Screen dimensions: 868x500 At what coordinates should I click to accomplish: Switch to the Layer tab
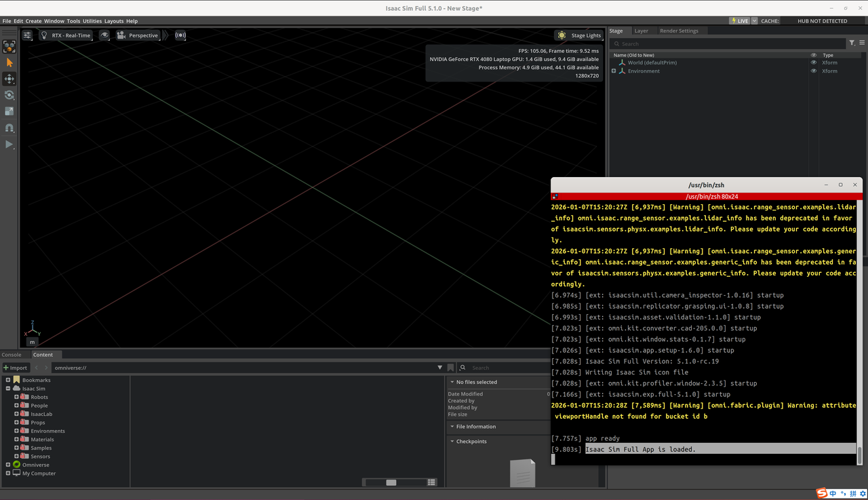[x=642, y=31]
